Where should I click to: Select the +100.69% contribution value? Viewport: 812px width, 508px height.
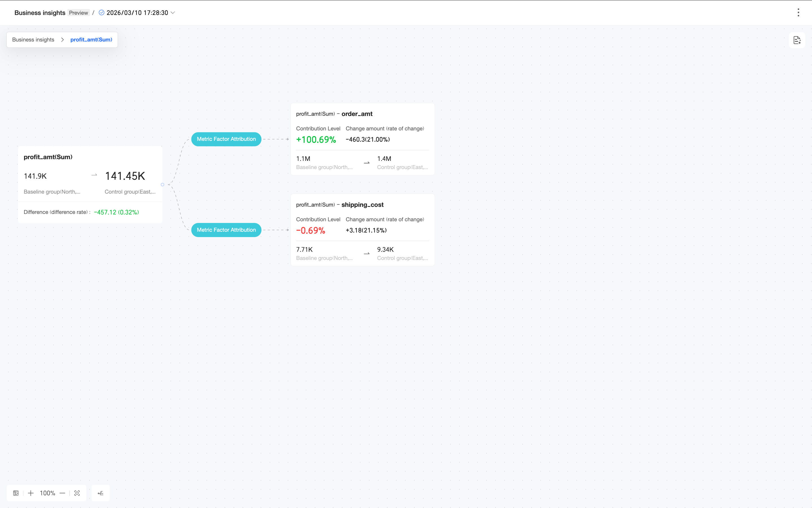316,139
